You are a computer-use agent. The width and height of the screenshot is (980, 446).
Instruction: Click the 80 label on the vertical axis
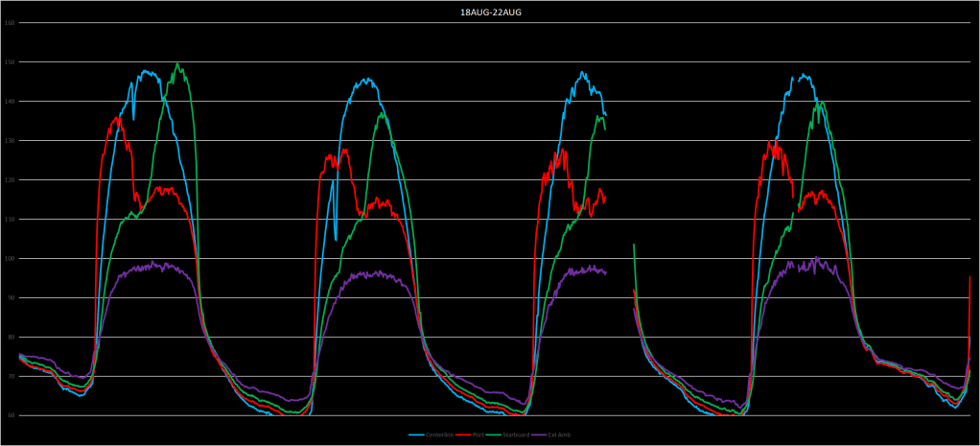[11, 338]
